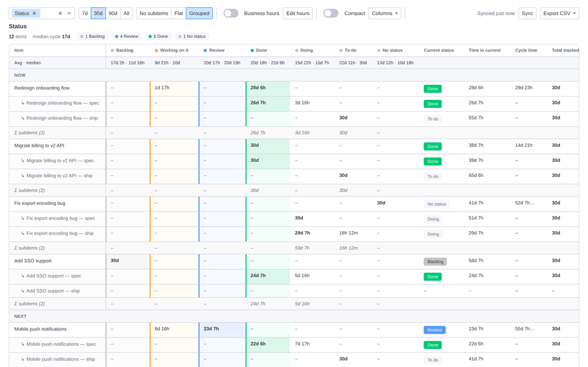Viewport: 588px width, 367px height.
Task: Open the Add SSO support item
Action: [33, 261]
